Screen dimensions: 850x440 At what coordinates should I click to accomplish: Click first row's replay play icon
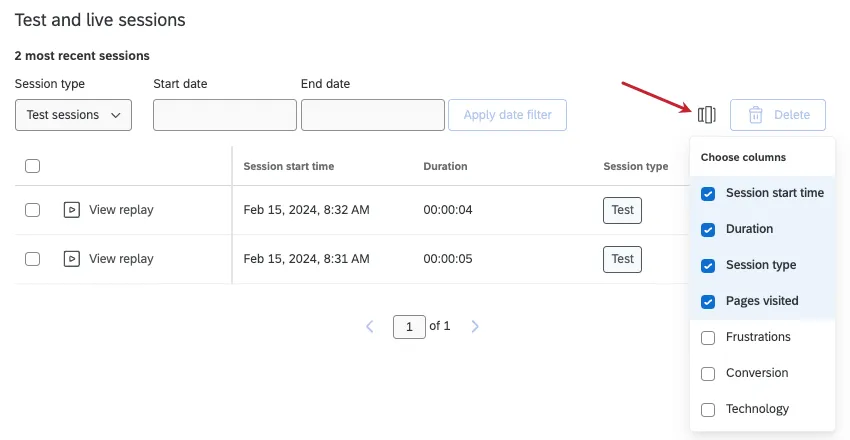(x=71, y=210)
